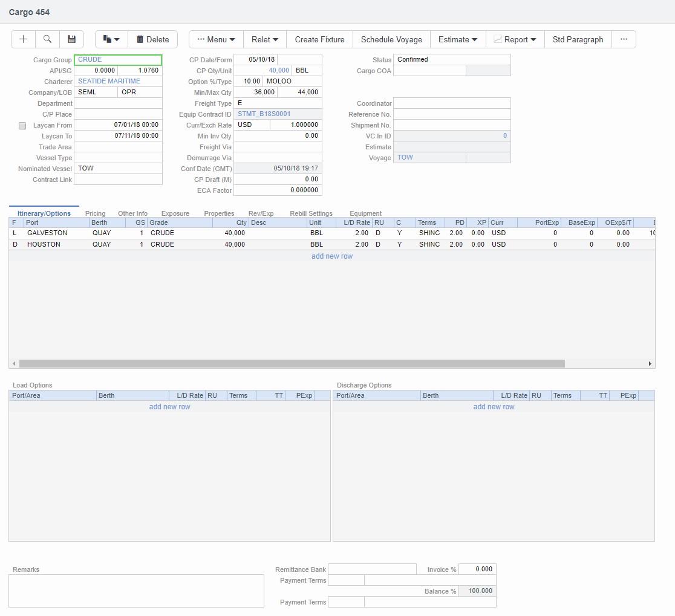Open the copy icon dropdown in toolbar

(x=111, y=39)
